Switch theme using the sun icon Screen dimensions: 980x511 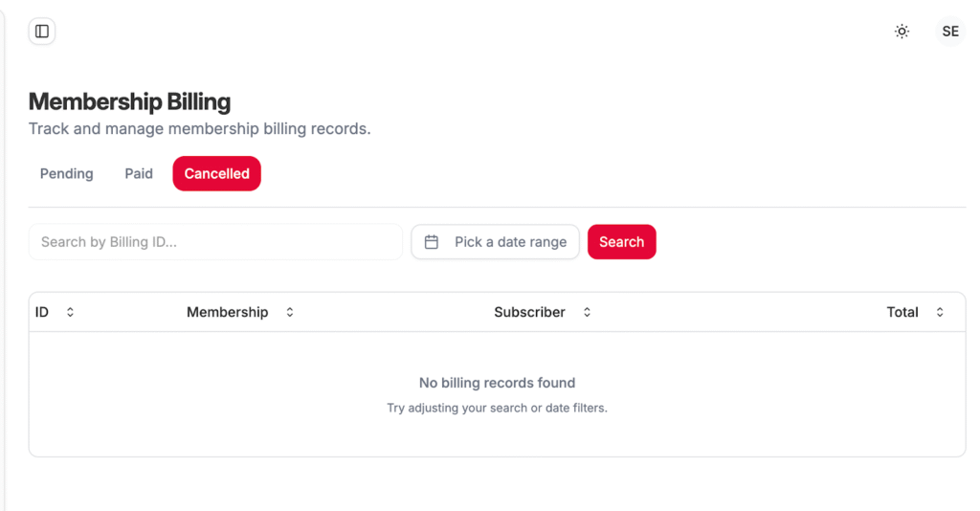(902, 32)
